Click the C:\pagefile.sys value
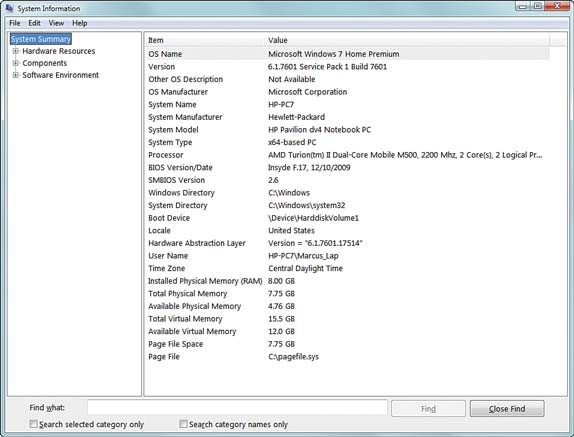This screenshot has width=574, height=437. click(294, 356)
